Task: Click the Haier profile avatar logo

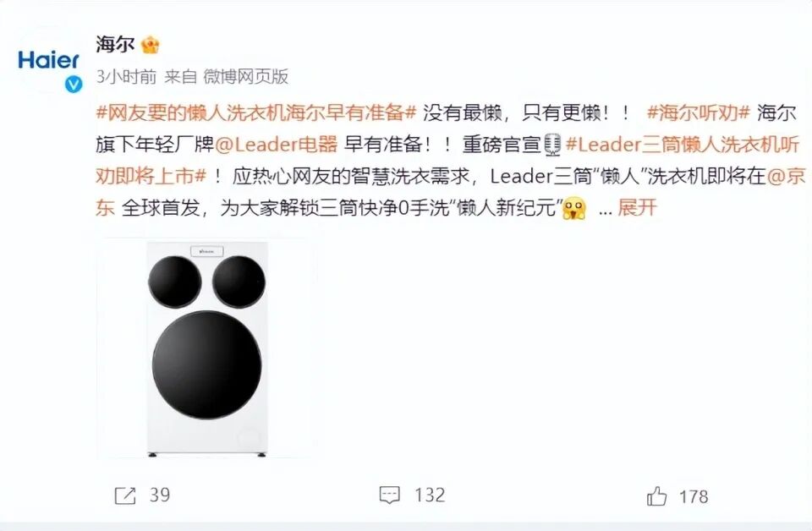Action: point(49,61)
